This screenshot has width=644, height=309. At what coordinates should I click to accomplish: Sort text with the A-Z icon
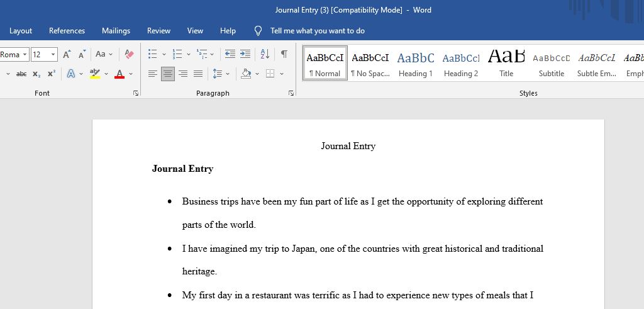pyautogui.click(x=265, y=54)
